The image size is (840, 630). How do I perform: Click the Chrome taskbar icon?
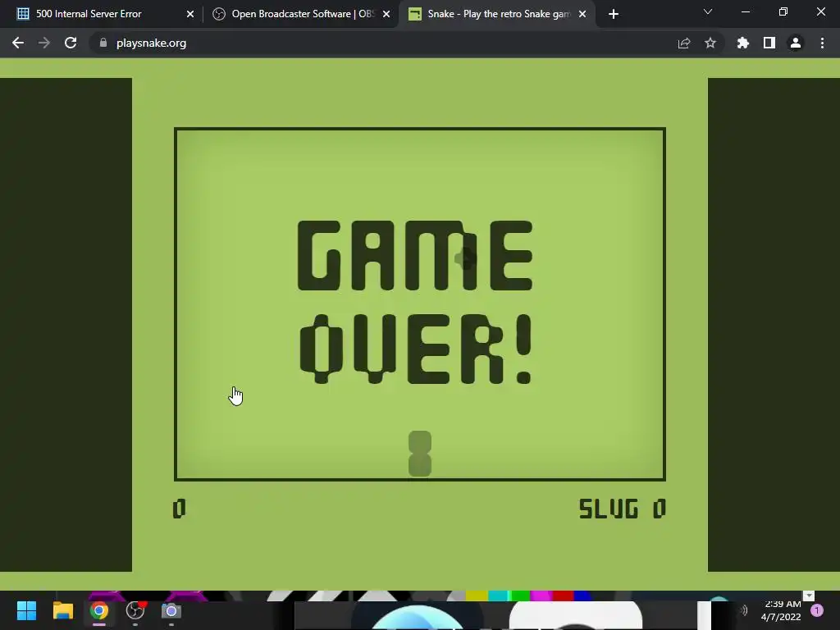[x=99, y=610]
